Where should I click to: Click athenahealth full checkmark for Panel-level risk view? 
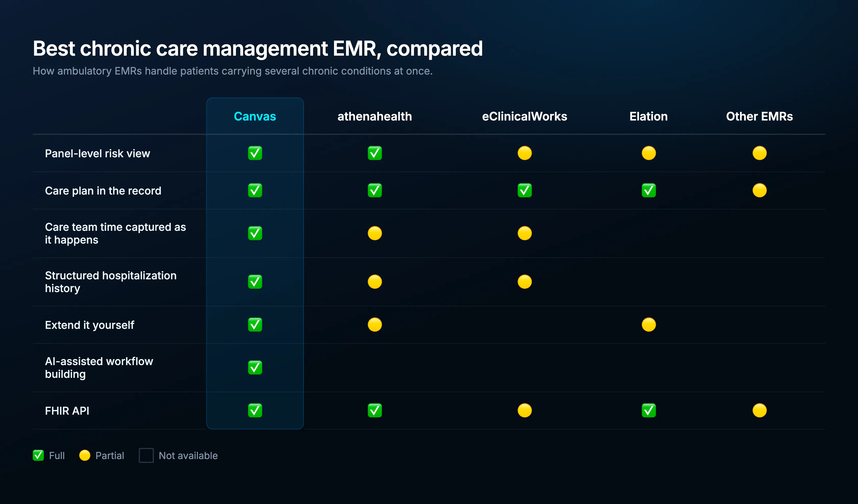tap(375, 153)
